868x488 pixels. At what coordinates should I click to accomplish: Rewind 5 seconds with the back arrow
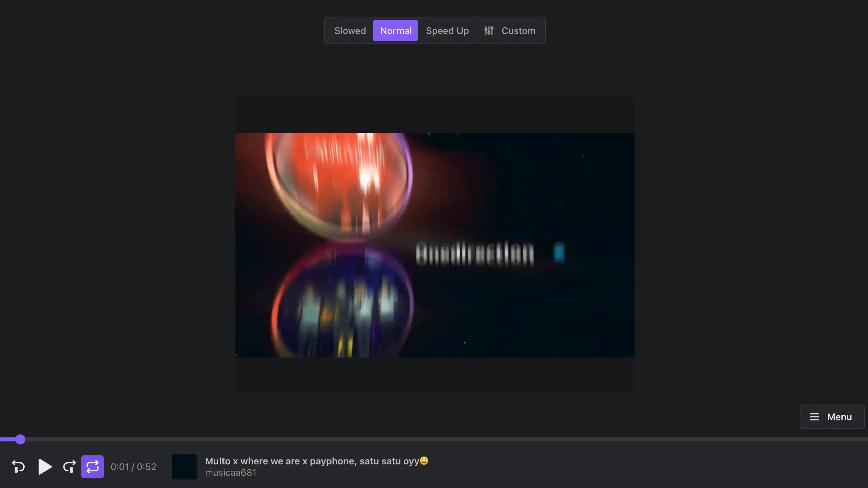pyautogui.click(x=18, y=466)
